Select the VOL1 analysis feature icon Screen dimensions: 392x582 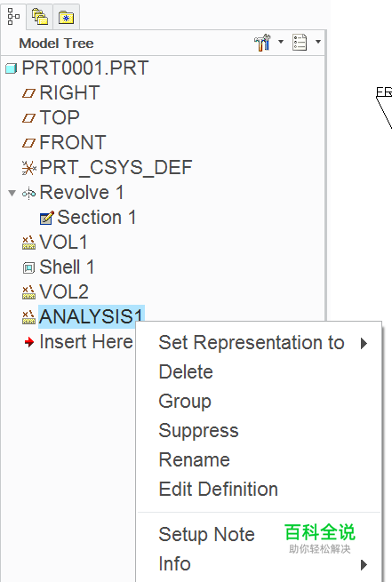pos(28,243)
